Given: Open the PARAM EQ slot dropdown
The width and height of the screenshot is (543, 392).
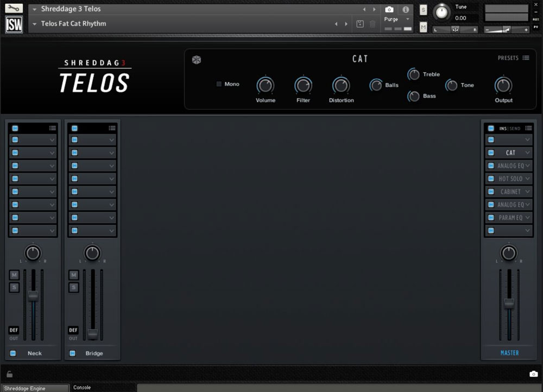Looking at the screenshot, I should click(x=527, y=218).
